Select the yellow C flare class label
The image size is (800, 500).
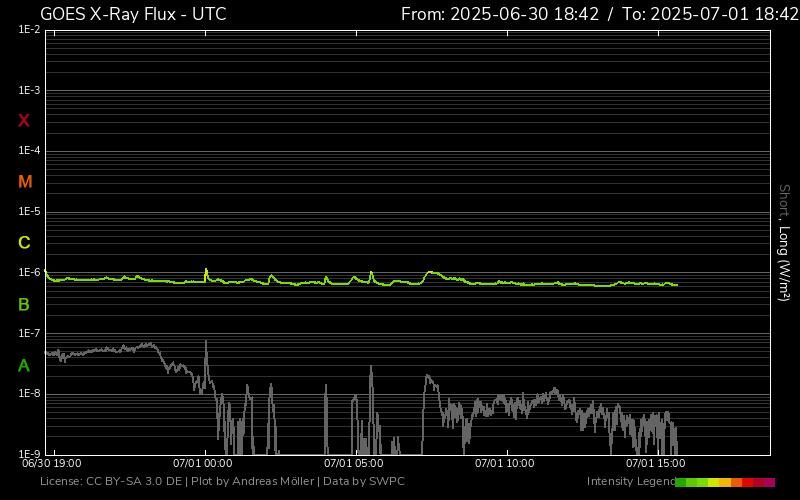pyautogui.click(x=24, y=243)
